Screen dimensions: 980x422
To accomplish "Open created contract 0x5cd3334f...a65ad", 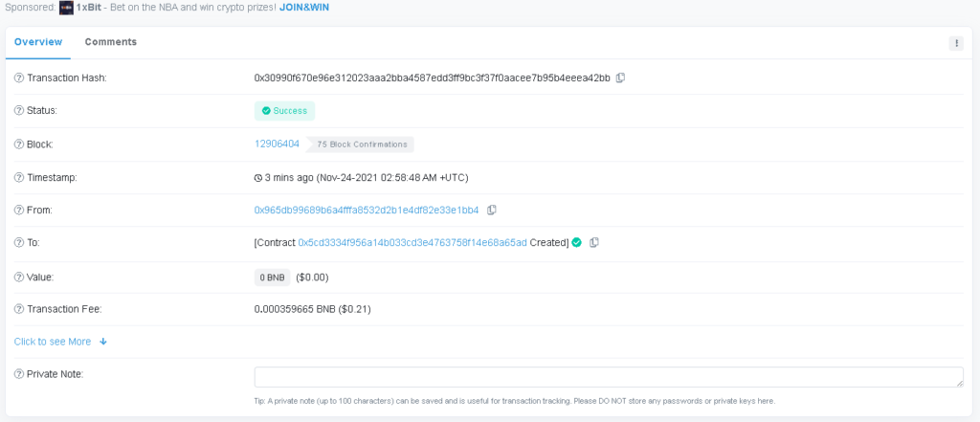I will (412, 242).
